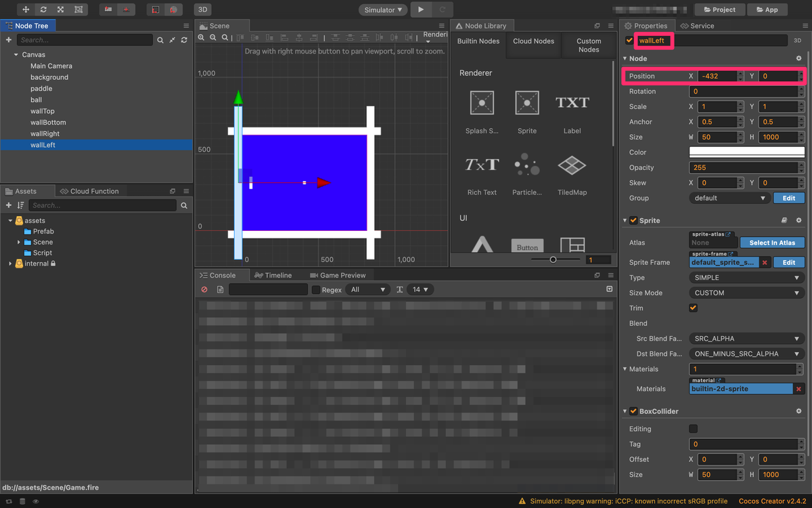Create a new asset with plus icon

[x=9, y=205]
